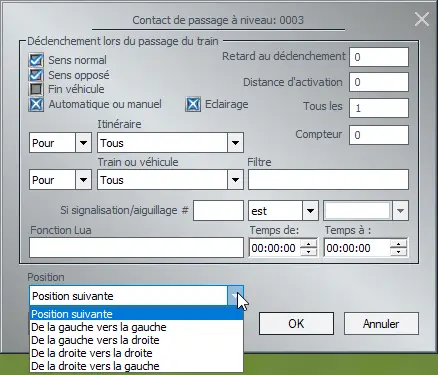Select 'De la droite vers la gauche'

tap(136, 366)
